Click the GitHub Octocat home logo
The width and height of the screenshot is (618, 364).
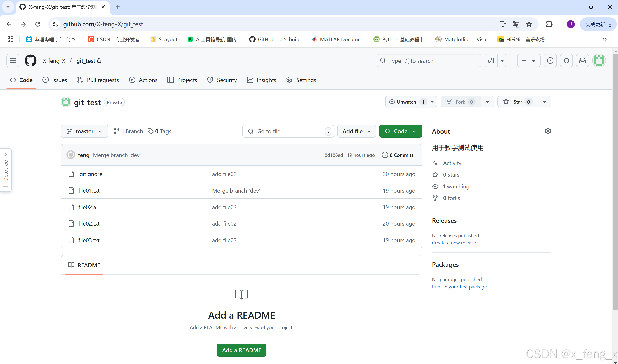(30, 60)
